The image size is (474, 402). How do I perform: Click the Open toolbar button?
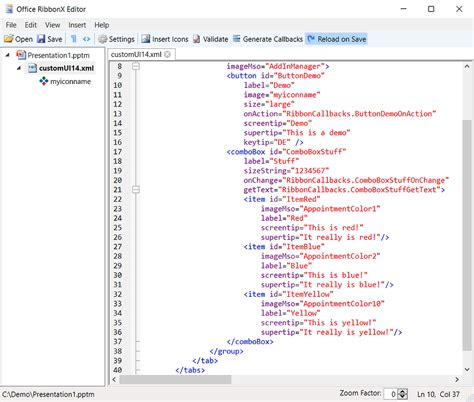[18, 39]
